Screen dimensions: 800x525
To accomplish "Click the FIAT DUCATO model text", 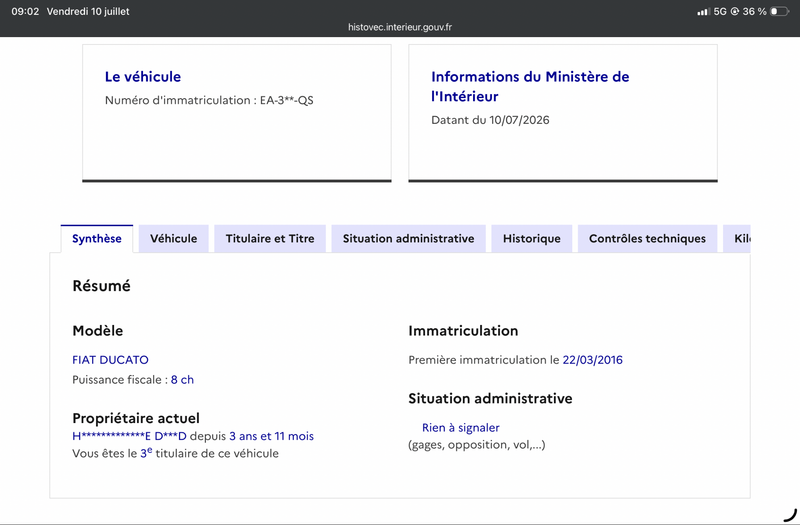I will click(x=110, y=360).
